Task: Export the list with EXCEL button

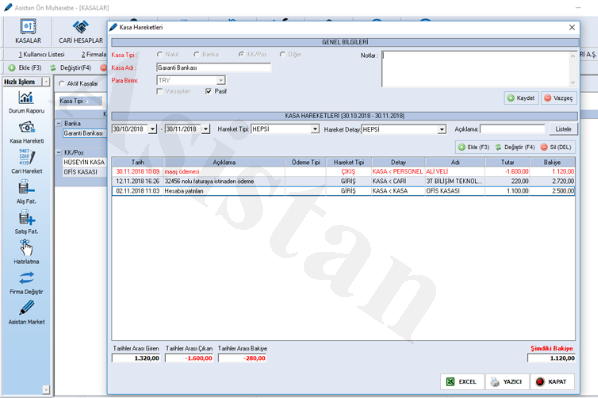Action: (462, 382)
